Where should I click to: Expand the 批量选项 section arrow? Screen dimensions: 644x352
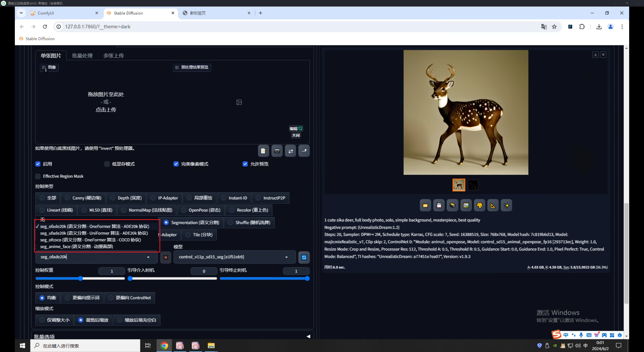308,336
